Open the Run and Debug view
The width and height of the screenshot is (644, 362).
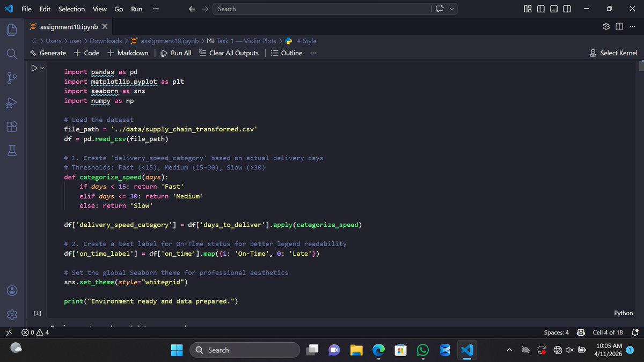point(12,103)
